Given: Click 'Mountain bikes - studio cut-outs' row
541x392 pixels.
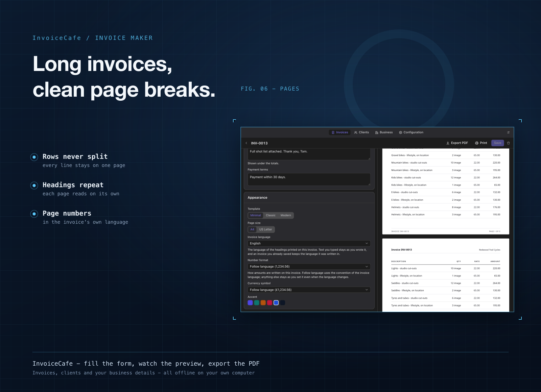Looking at the screenshot, I should pyautogui.click(x=446, y=163).
